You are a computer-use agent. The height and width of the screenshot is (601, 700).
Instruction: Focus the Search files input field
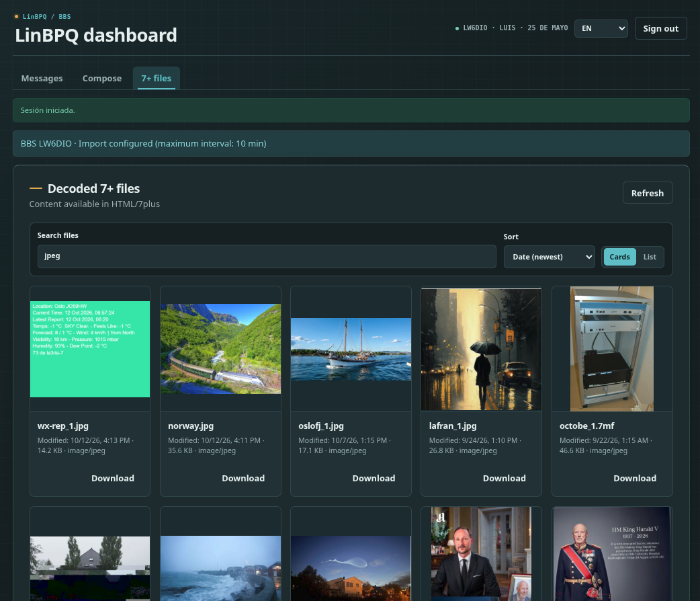[267, 256]
